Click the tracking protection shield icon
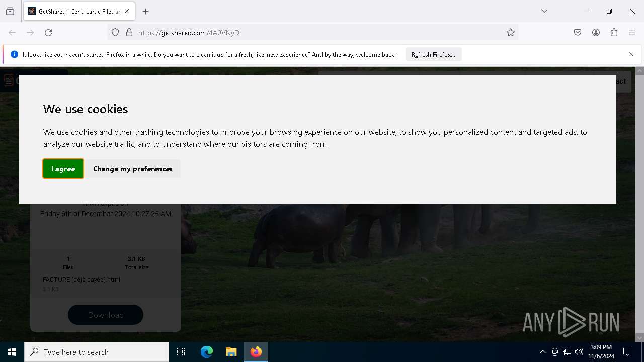The width and height of the screenshot is (644, 362). pos(115,33)
